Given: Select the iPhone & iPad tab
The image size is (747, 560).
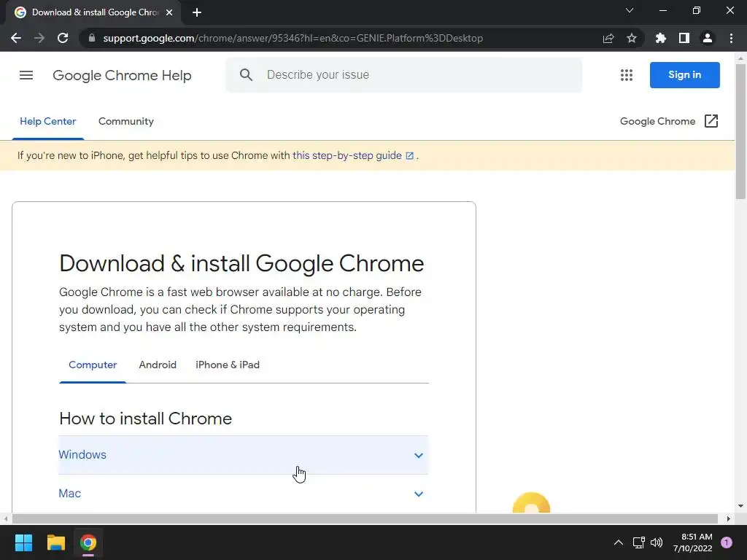Looking at the screenshot, I should (228, 365).
